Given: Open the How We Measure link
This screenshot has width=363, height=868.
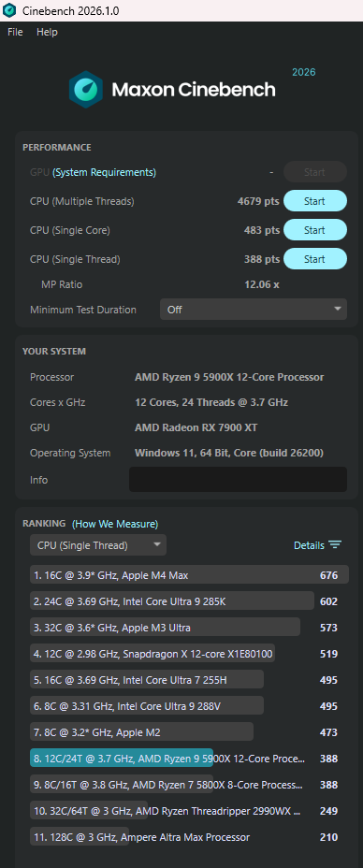Looking at the screenshot, I should (115, 523).
